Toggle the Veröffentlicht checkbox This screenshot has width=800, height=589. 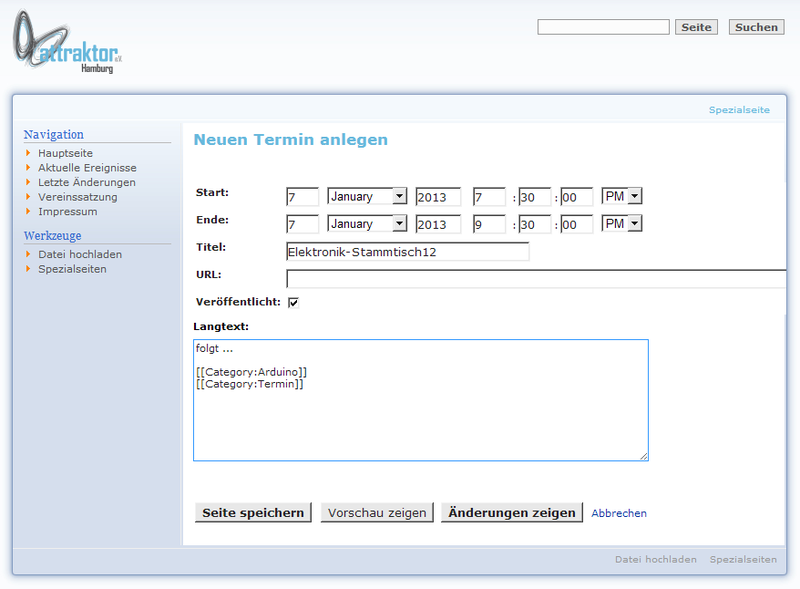(293, 302)
